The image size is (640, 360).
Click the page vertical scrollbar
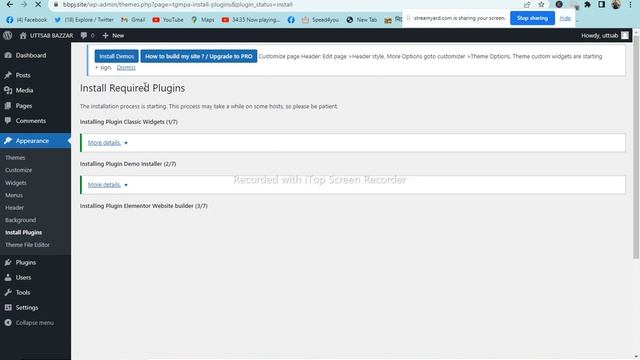pos(636,147)
